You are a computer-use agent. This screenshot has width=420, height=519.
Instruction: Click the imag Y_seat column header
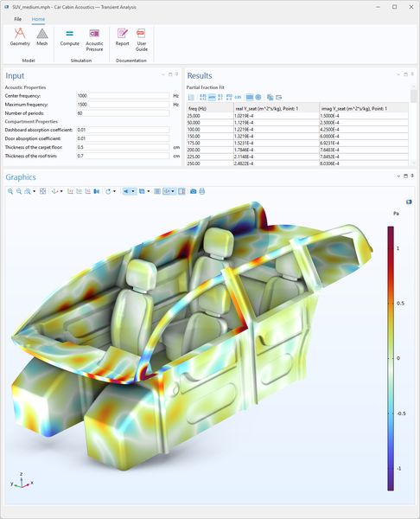(364, 109)
